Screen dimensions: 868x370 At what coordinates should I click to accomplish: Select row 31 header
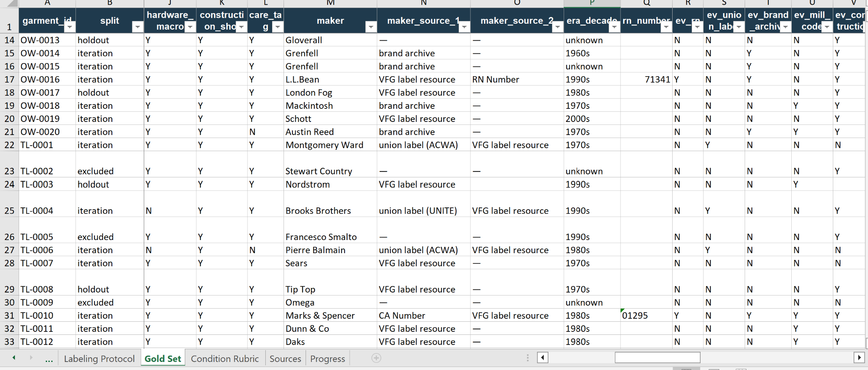pos(9,315)
